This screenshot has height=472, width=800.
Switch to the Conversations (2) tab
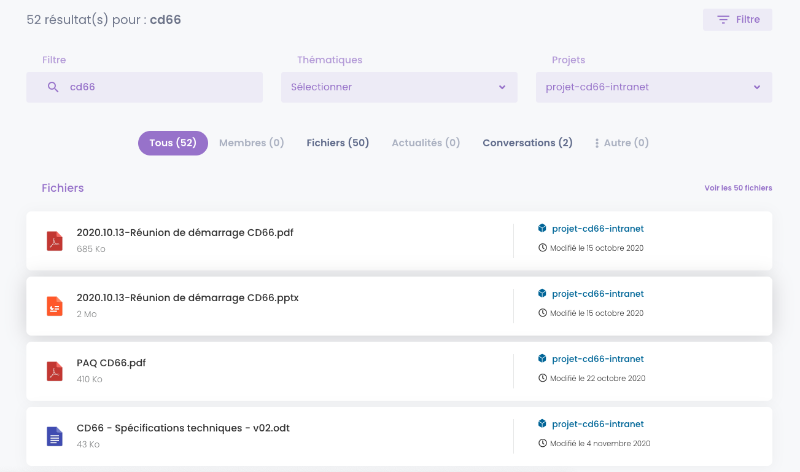528,143
